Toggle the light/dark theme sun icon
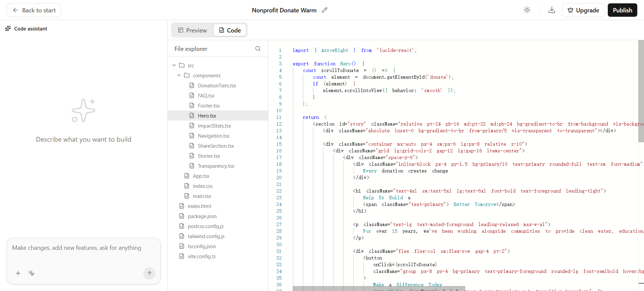This screenshot has height=291, width=644. pos(527,10)
